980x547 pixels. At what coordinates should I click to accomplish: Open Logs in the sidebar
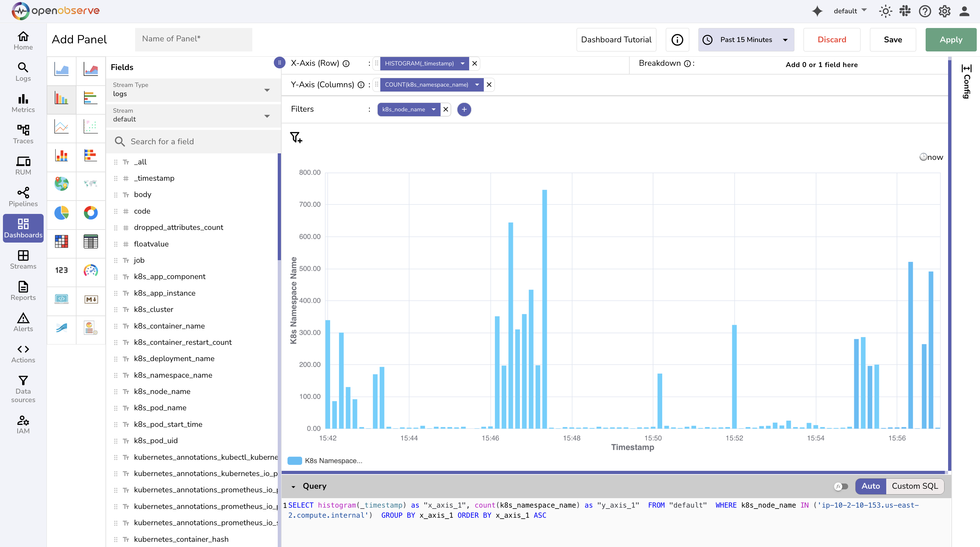[23, 72]
